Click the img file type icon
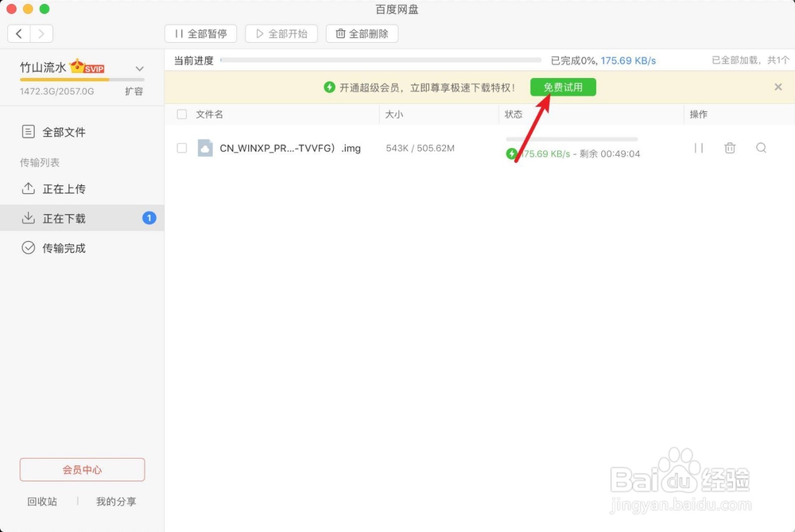 tap(205, 148)
